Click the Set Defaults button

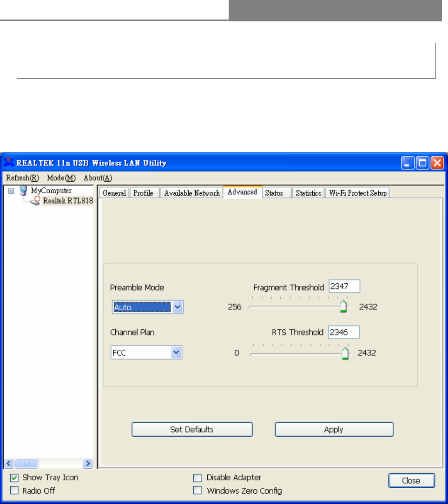tap(192, 429)
